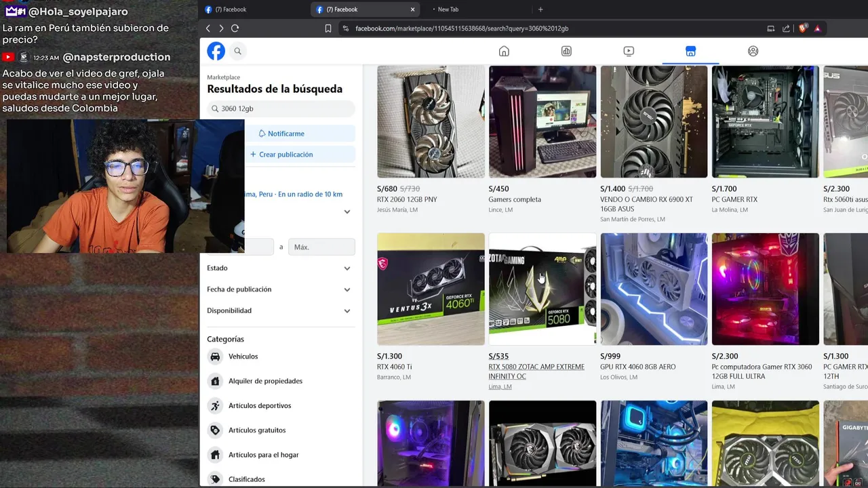Click the browser back arrow
Viewport: 868px width, 488px height.
208,28
